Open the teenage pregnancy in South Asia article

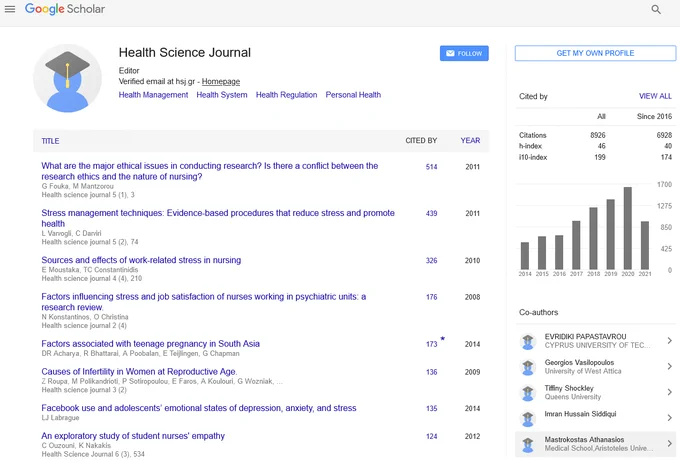pyautogui.click(x=150, y=344)
